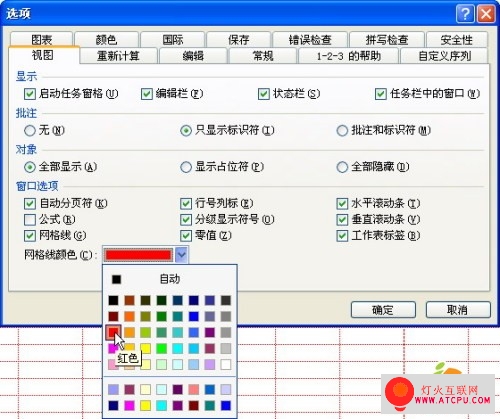Switch to the 重新计算 tab
Screen dimensions: 500x419
pyautogui.click(x=118, y=56)
